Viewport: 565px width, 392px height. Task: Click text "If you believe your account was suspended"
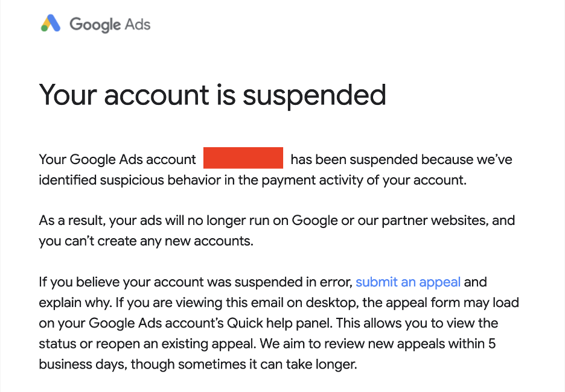(x=196, y=282)
